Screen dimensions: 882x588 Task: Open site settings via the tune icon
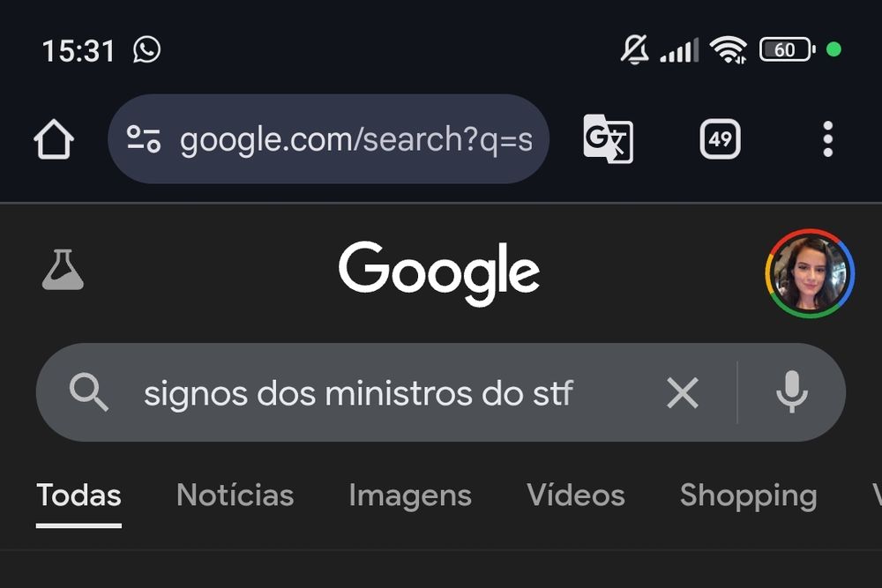click(x=146, y=138)
